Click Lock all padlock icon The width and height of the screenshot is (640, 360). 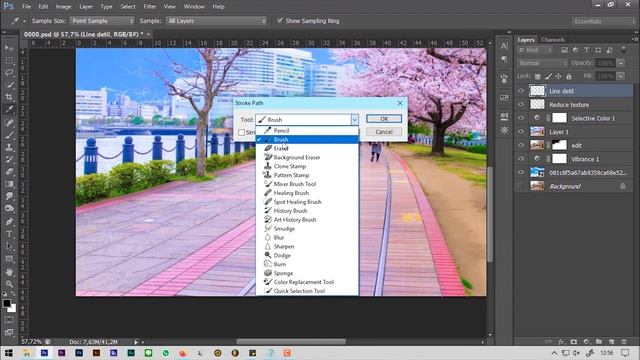click(569, 76)
